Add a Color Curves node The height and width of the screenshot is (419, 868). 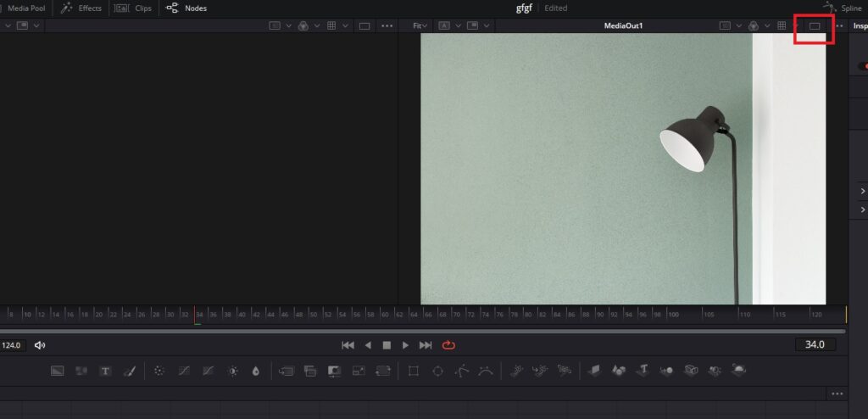tap(184, 371)
